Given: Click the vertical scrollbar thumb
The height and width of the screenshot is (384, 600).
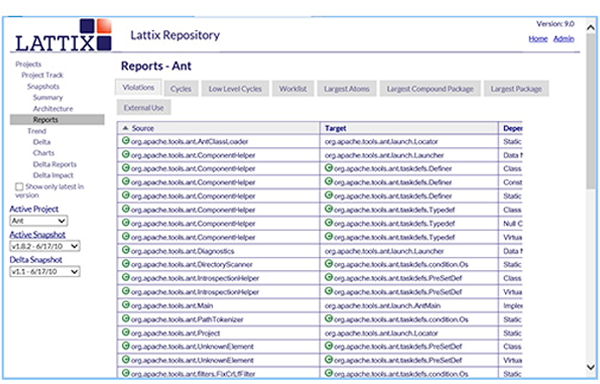Looking at the screenshot, I should pos(591,111).
